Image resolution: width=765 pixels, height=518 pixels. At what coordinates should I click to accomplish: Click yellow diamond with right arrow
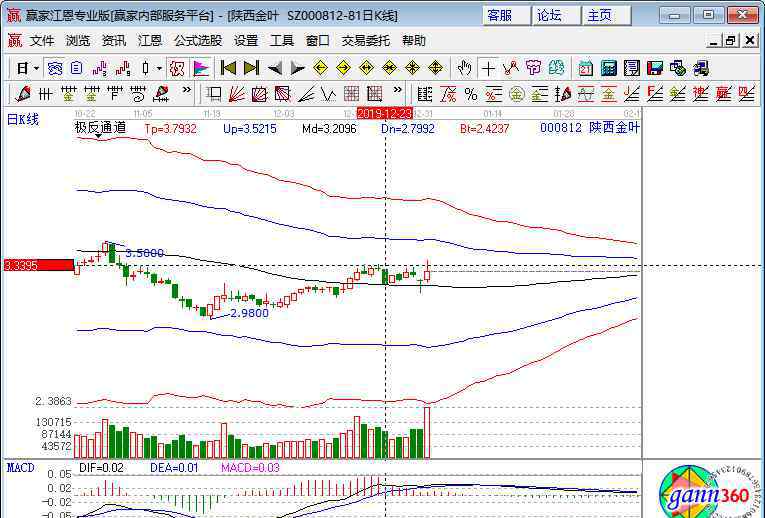click(x=343, y=68)
